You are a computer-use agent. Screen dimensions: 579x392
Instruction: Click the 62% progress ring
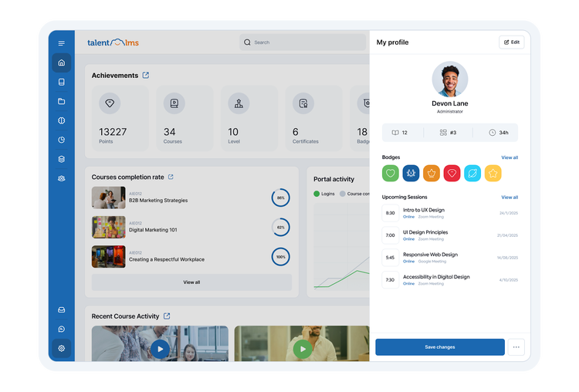[x=281, y=227]
